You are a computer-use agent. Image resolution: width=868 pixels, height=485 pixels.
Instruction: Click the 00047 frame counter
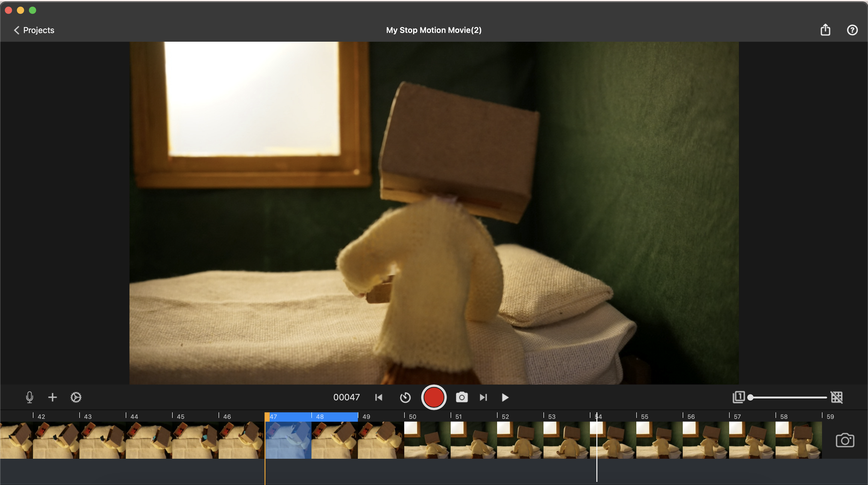pos(346,397)
